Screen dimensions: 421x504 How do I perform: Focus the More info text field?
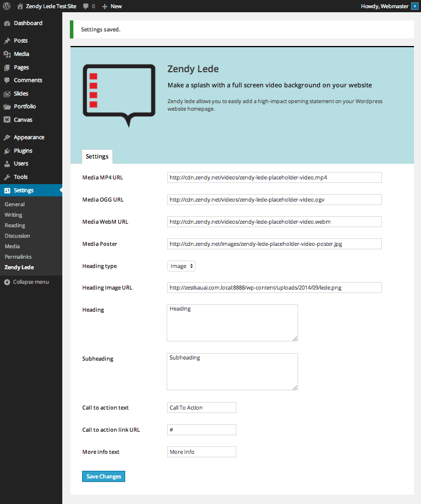point(201,452)
